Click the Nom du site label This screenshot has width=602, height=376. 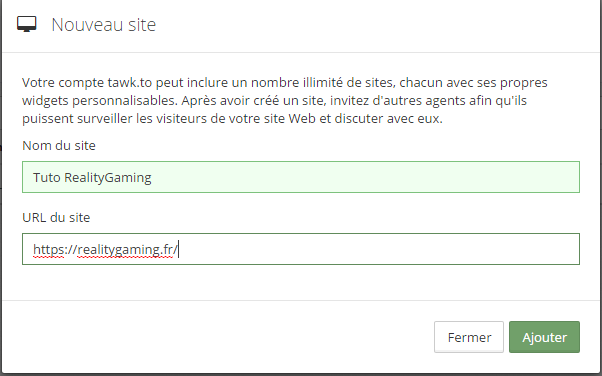pyautogui.click(x=59, y=146)
